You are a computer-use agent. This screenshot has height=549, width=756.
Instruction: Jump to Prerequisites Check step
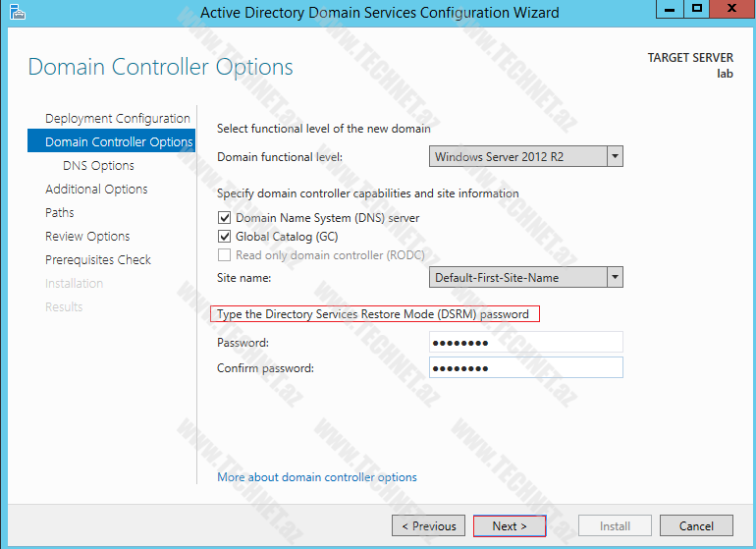[x=98, y=260]
